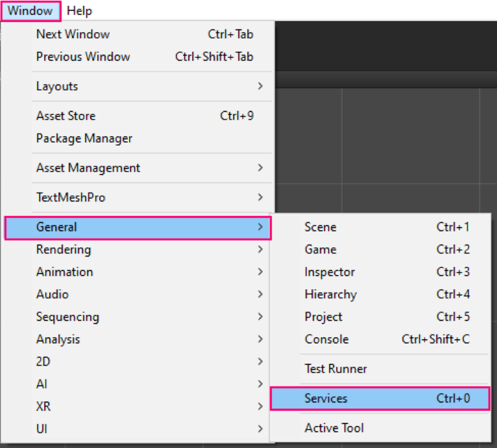Open the Test Runner window
The height and width of the screenshot is (448, 497).
coord(380,369)
